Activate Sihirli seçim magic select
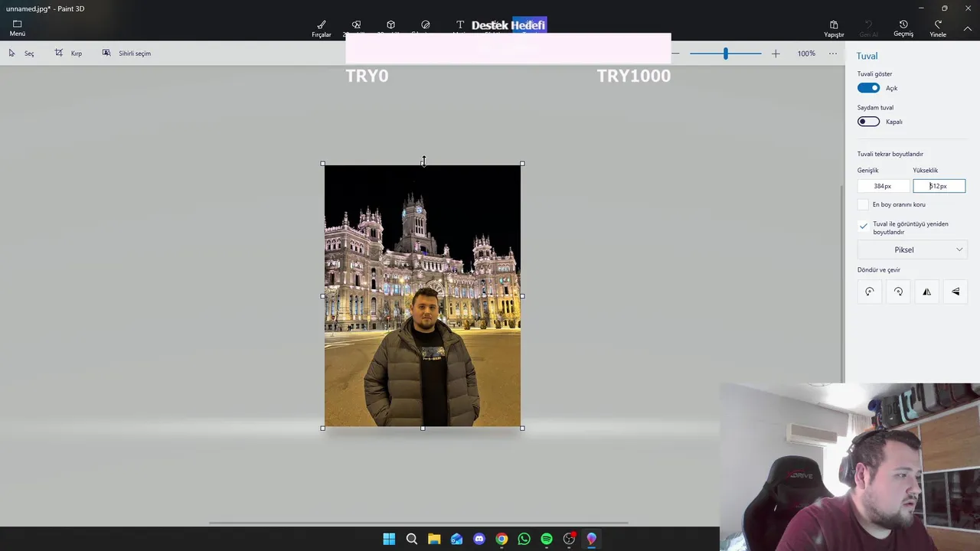This screenshot has width=980, height=551. pos(126,54)
